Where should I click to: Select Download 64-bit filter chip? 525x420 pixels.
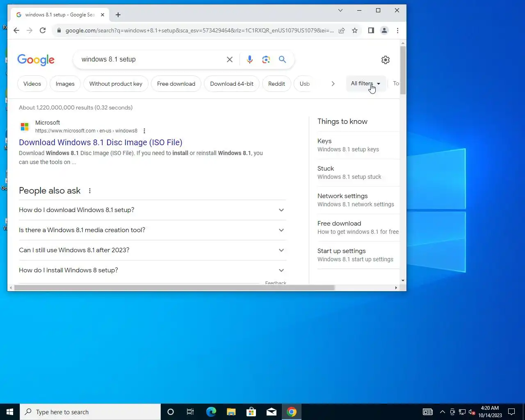[232, 84]
